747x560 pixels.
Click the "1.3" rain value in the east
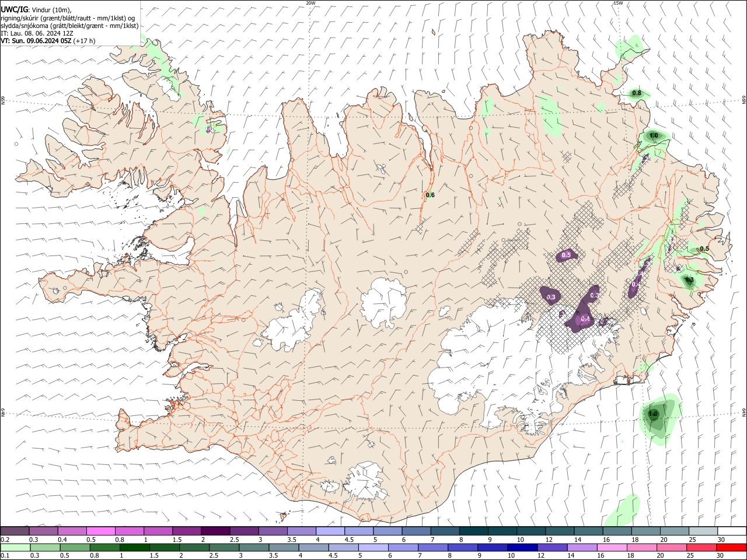tap(689, 280)
